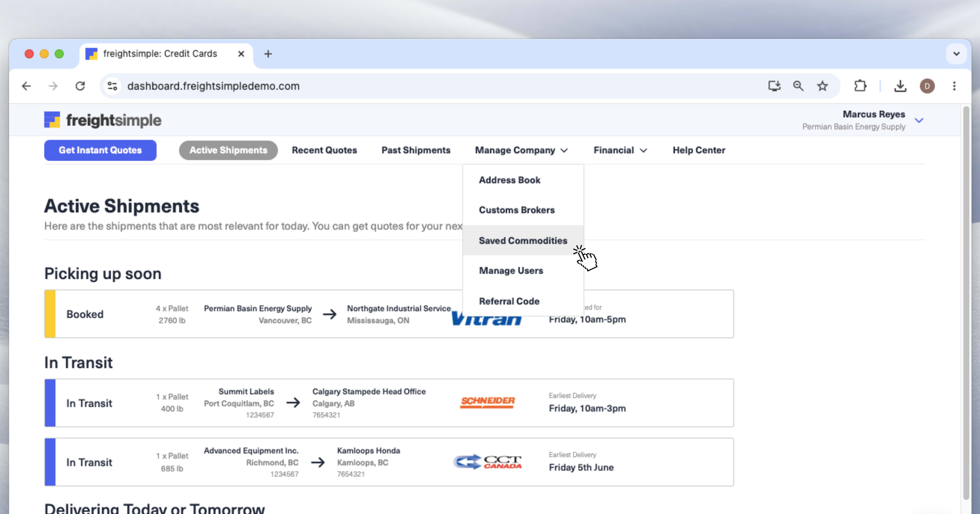
Task: Click the Friday, 10am-5pm pickup time
Action: tap(587, 319)
